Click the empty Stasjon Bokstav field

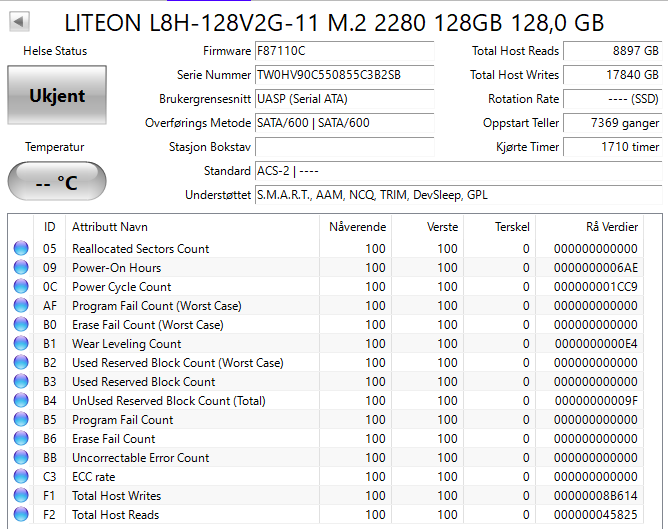[344, 147]
